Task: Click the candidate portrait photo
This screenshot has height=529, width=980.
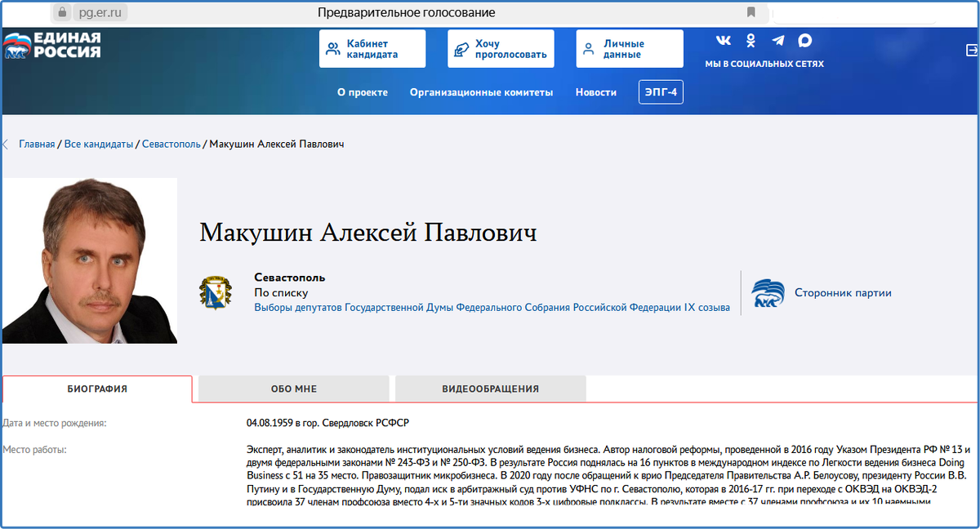Action: (x=89, y=260)
